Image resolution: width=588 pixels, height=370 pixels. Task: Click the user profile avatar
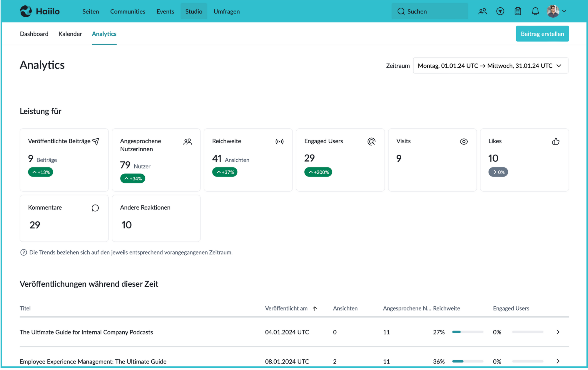pyautogui.click(x=553, y=11)
